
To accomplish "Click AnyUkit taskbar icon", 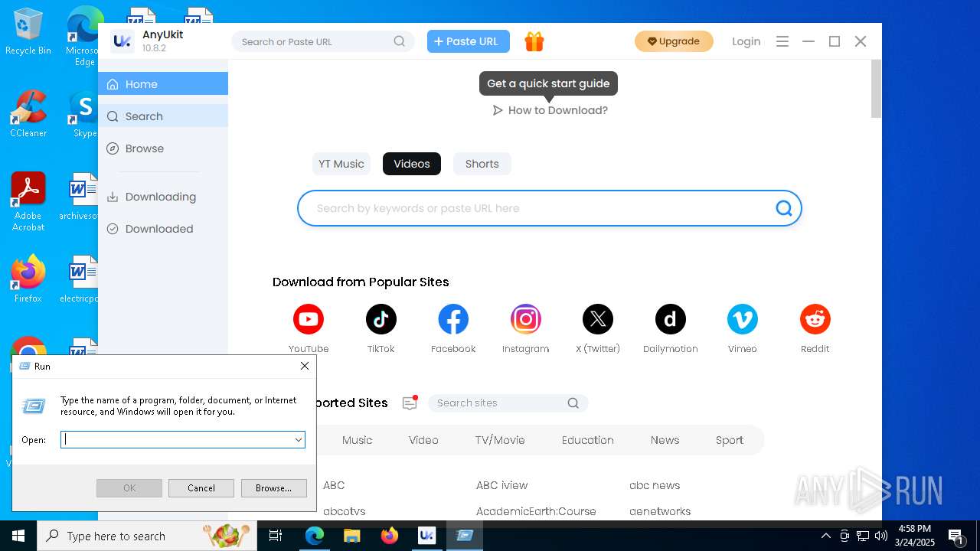I will tap(427, 536).
